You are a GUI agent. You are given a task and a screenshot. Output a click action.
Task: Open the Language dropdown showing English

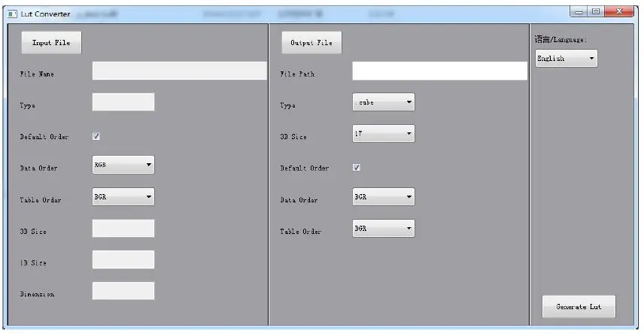(x=566, y=59)
